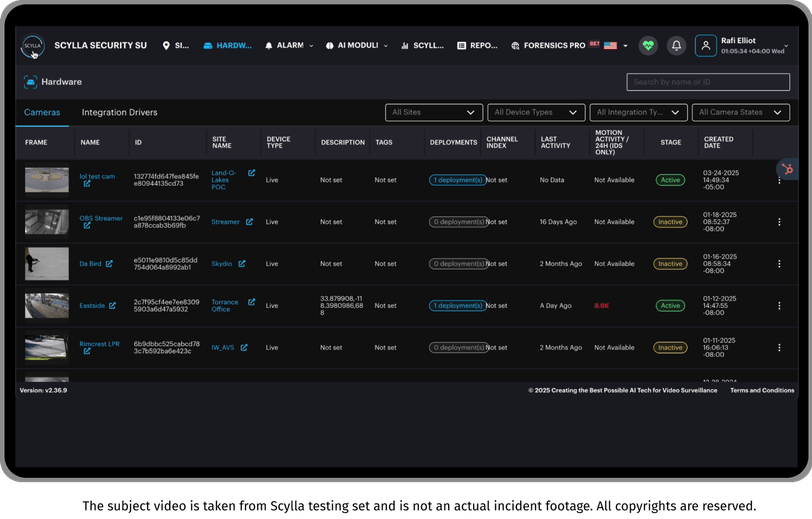812x519 pixels.
Task: Open the Scylla analytics chart menu item
Action: 423,46
